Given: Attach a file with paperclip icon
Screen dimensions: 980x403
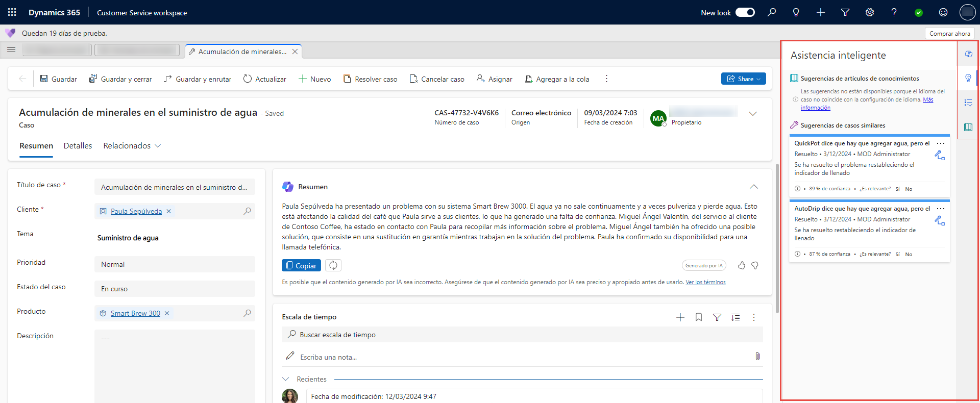Looking at the screenshot, I should coord(757,356).
